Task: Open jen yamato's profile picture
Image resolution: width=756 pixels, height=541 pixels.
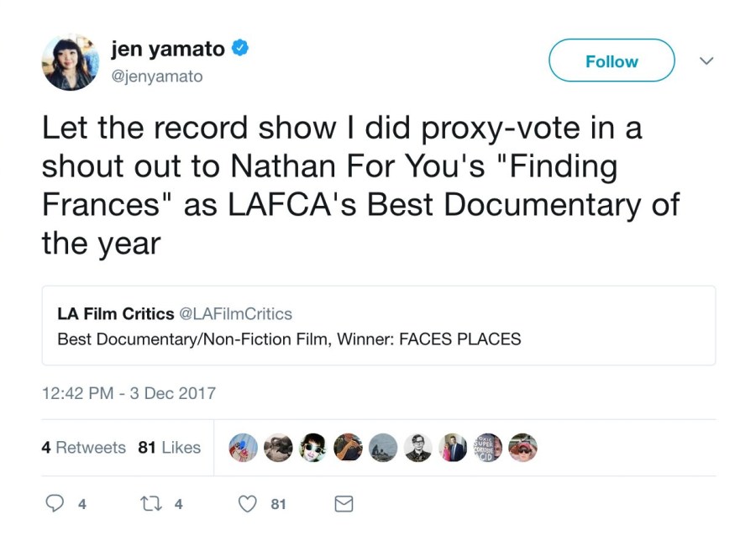Action: tap(71, 62)
